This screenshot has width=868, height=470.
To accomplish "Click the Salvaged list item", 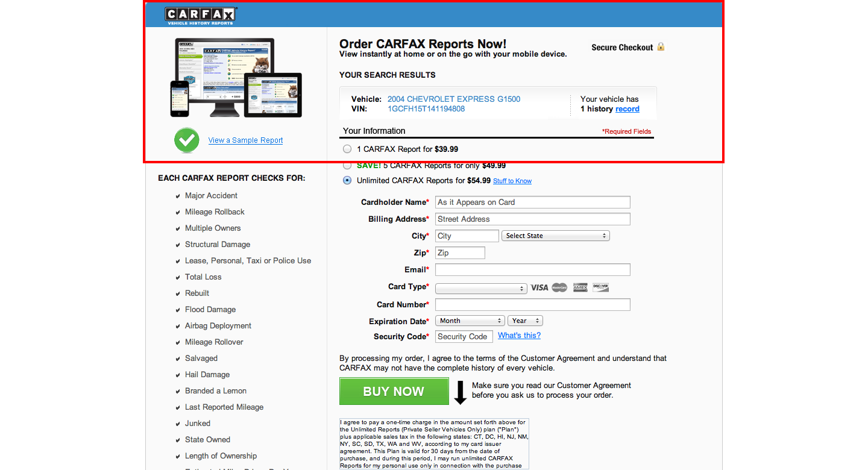I will pos(201,359).
